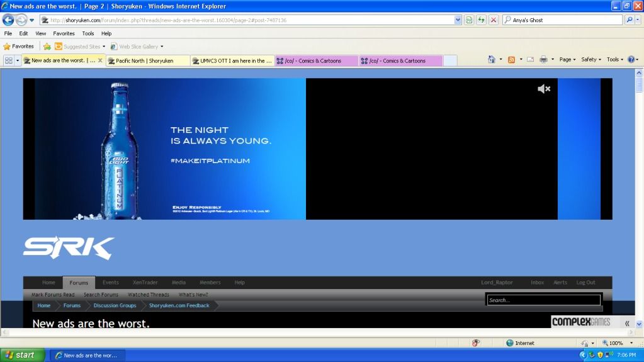The height and width of the screenshot is (362, 644).
Task: Open the Favorites menu in menu bar
Action: coord(64,33)
